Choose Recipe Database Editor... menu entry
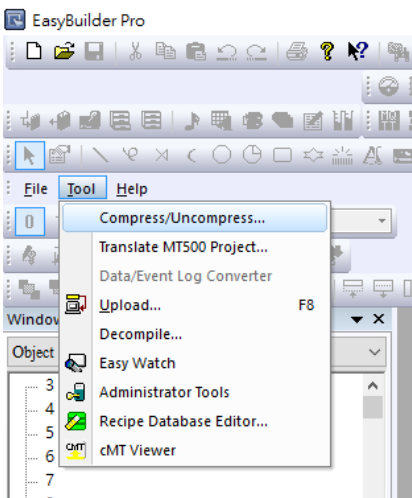The image size is (412, 498). 195,421
